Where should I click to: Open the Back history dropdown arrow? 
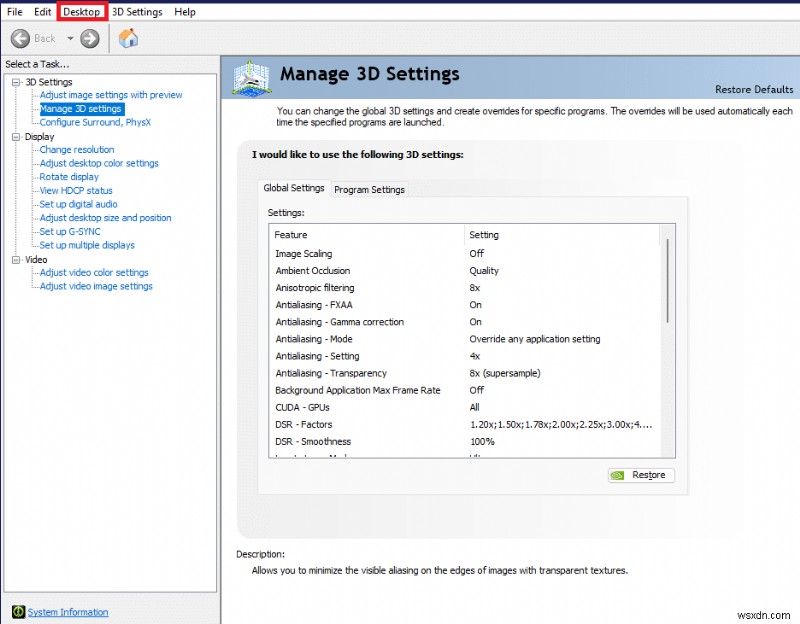click(x=70, y=38)
